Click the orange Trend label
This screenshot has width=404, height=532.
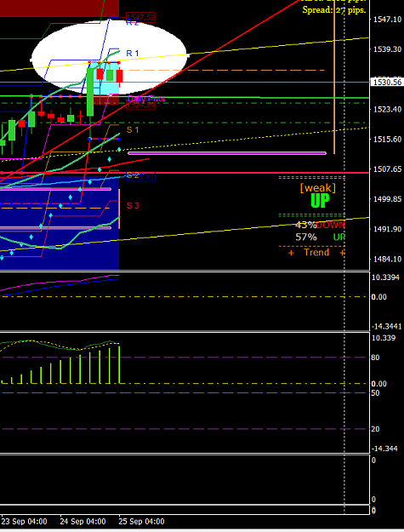pyautogui.click(x=316, y=252)
